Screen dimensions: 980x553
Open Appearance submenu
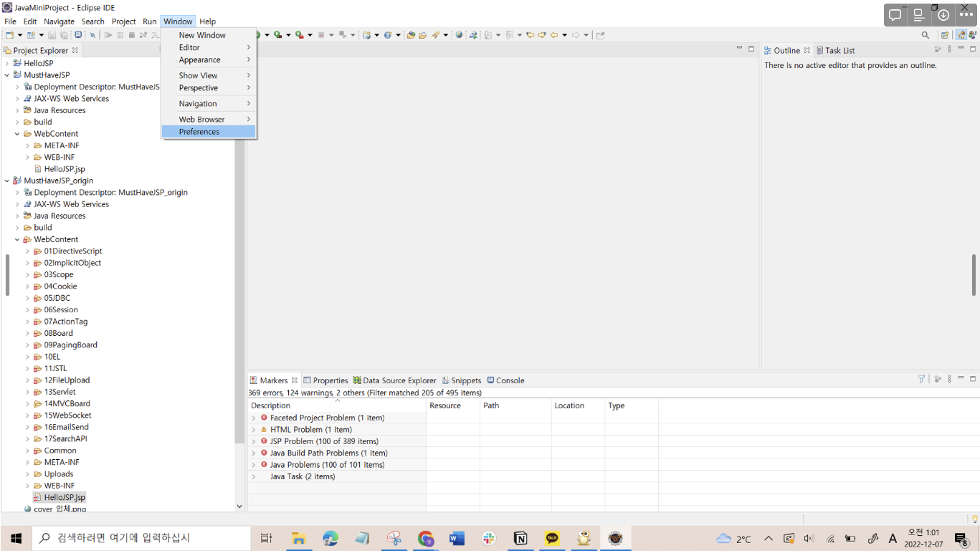click(x=209, y=60)
